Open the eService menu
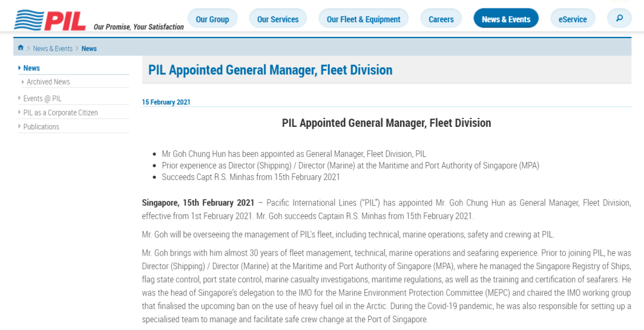 tap(572, 19)
